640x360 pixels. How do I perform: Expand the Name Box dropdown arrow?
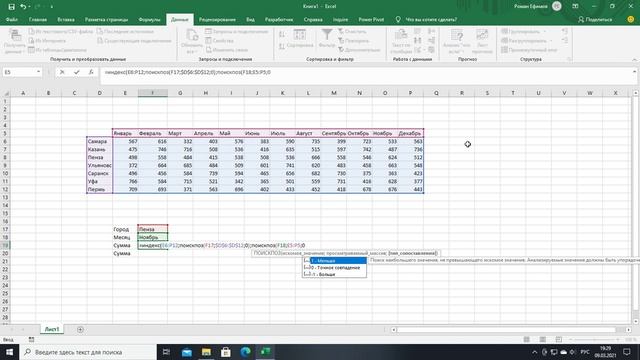pos(38,72)
